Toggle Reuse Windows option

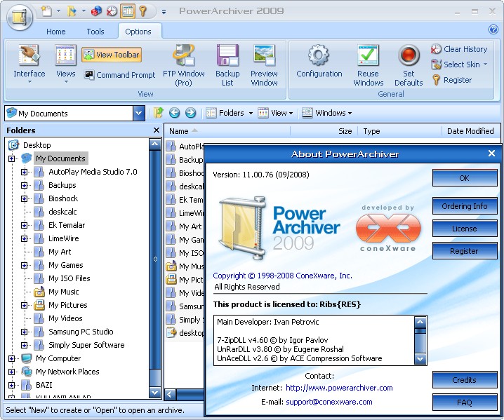[x=369, y=65]
